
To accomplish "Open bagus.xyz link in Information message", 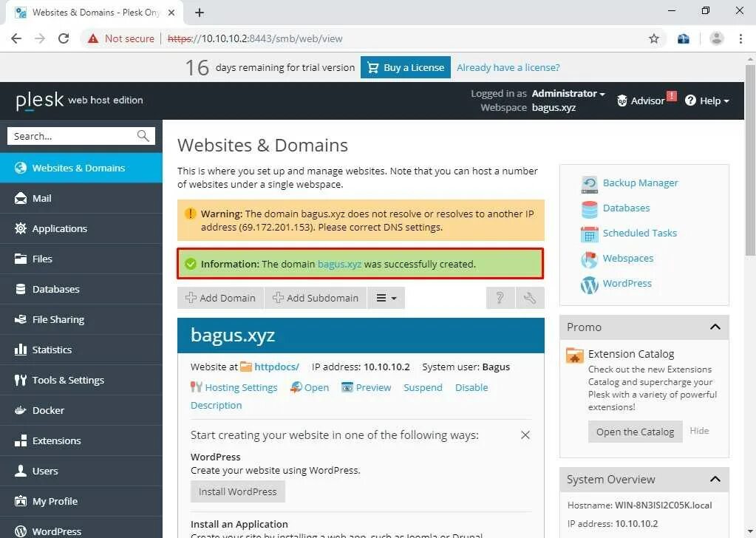I will (339, 264).
